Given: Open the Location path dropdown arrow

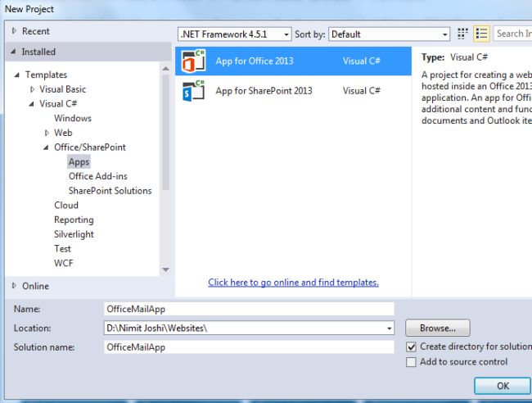Looking at the screenshot, I should (389, 328).
